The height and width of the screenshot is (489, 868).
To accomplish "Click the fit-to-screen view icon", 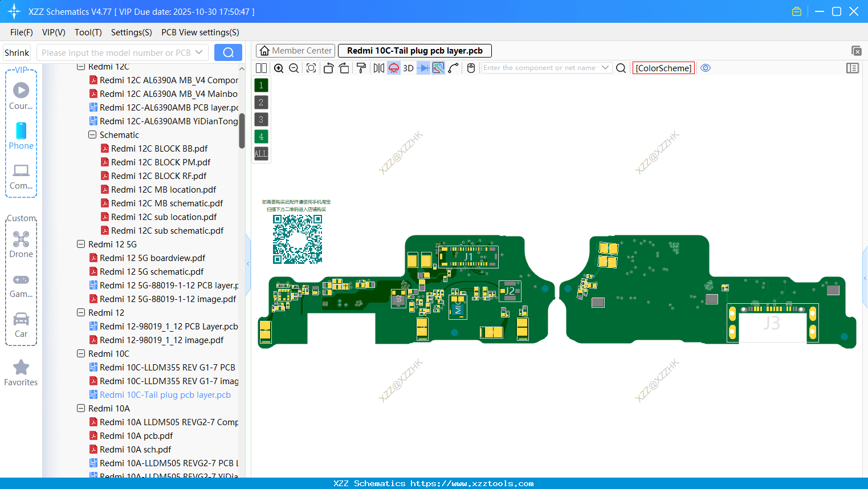I will click(311, 68).
